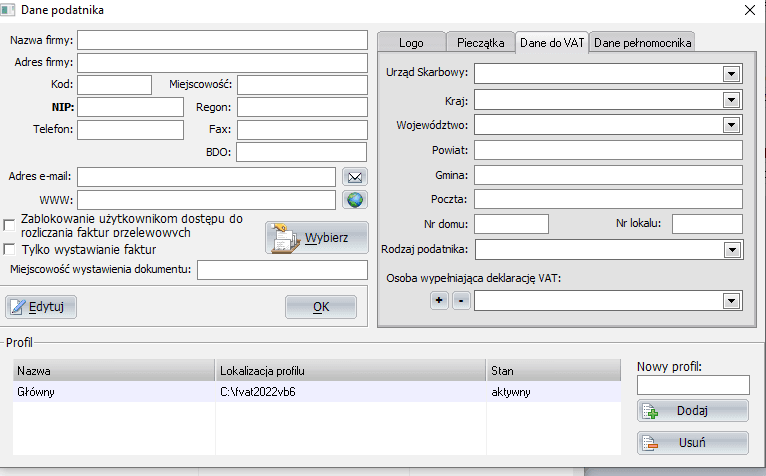Click the minus button under Osoba wypełniająca
This screenshot has width=766, height=476.
click(460, 301)
